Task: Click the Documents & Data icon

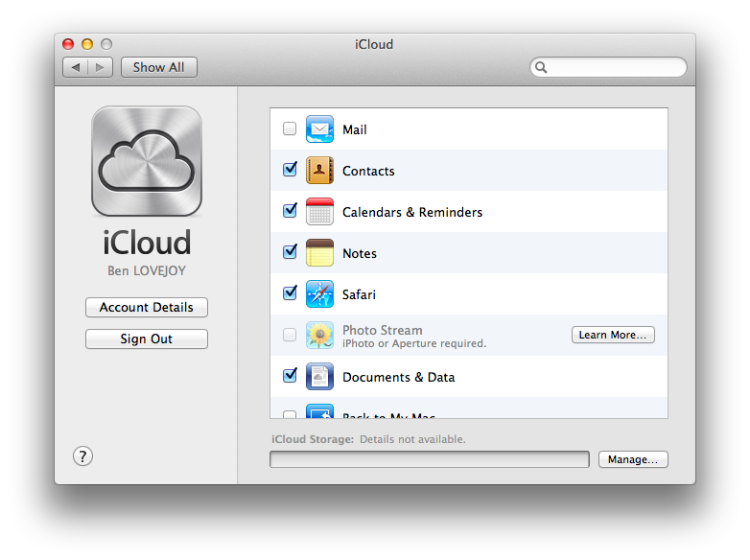Action: click(x=319, y=376)
